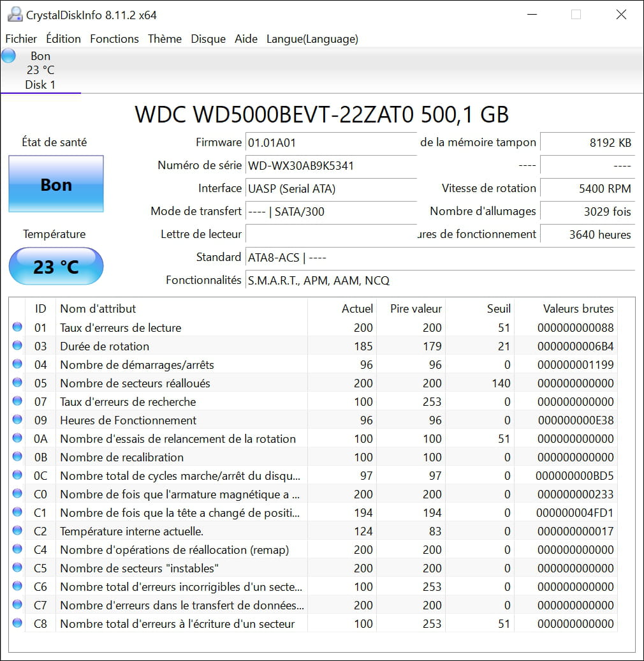Click the Interface field UASP (Serial ATA)

point(331,188)
